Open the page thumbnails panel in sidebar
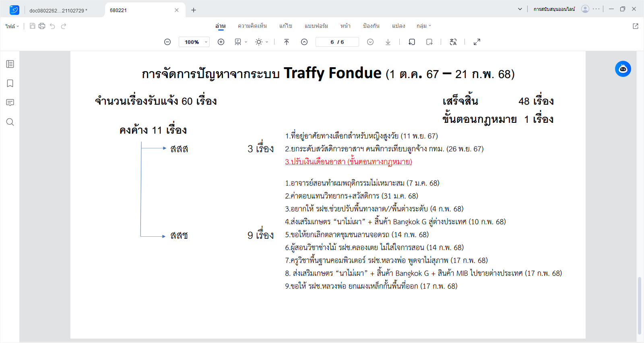The image size is (644, 343). pyautogui.click(x=10, y=64)
